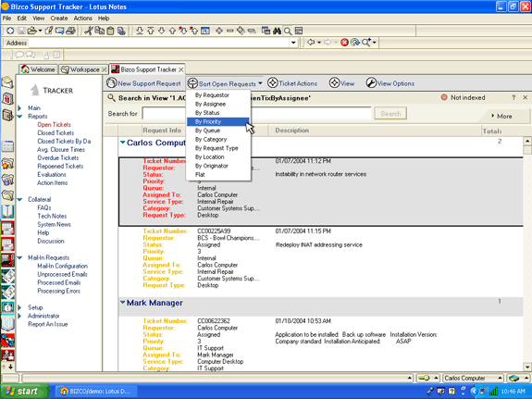Click the go back arrow icon
This screenshot has height=399, width=532.
[311, 43]
